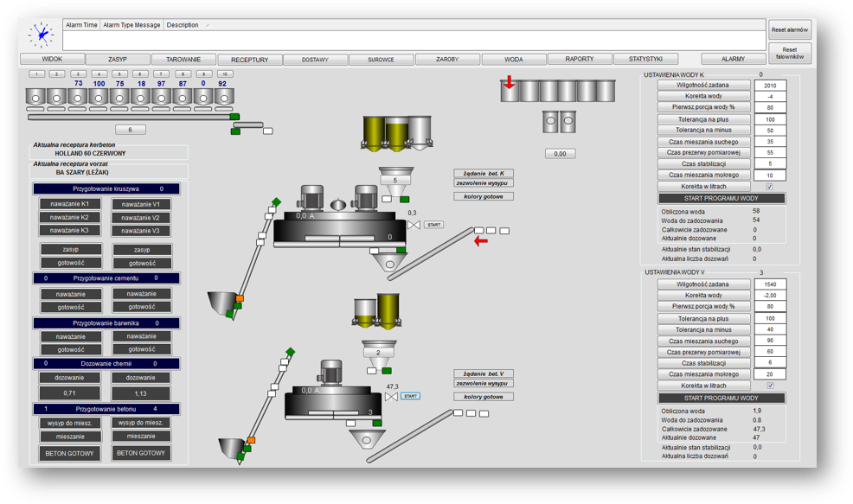This screenshot has height=504, width=853.
Task: Select the aggregate bin showing 18
Action: coord(140,97)
